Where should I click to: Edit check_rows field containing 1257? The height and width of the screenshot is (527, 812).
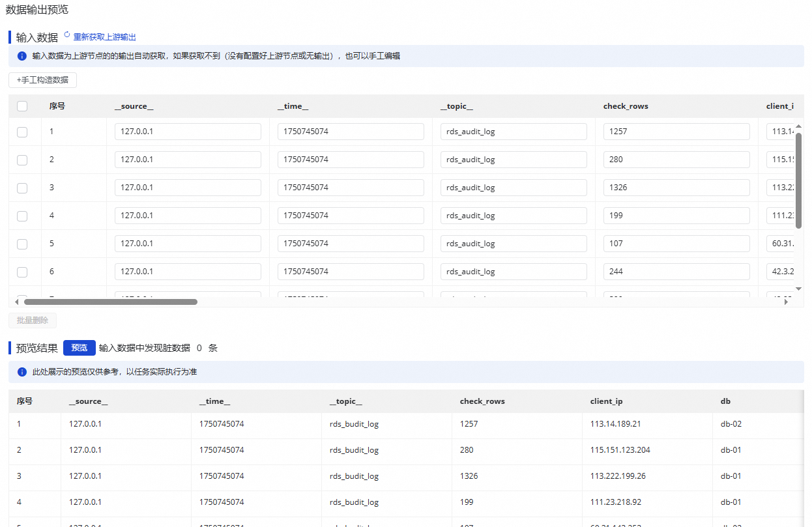click(676, 132)
